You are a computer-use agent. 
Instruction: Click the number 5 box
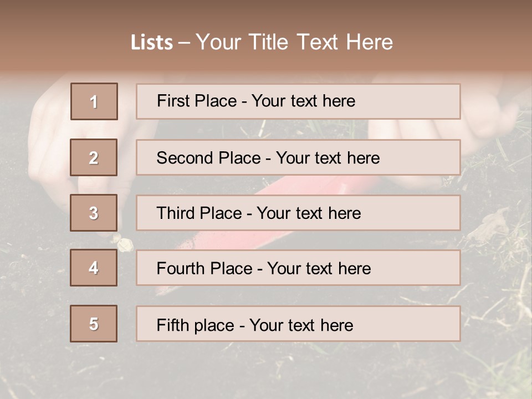tap(94, 324)
